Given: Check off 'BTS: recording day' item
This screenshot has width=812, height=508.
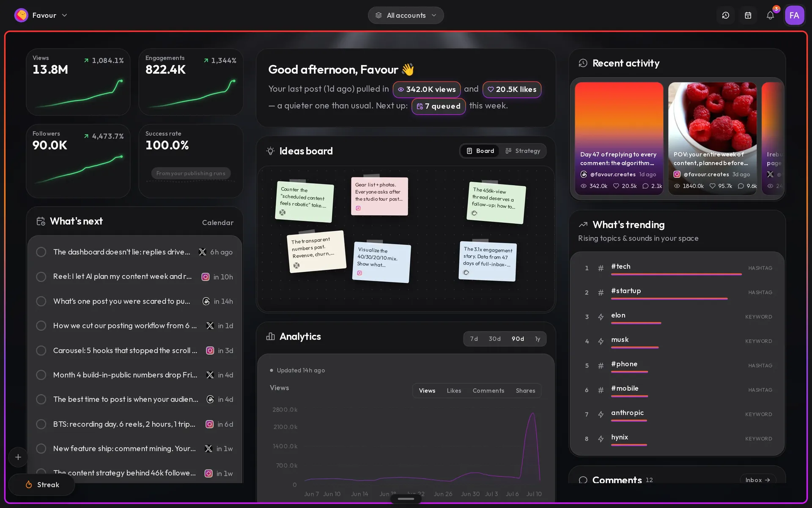Looking at the screenshot, I should click(41, 424).
